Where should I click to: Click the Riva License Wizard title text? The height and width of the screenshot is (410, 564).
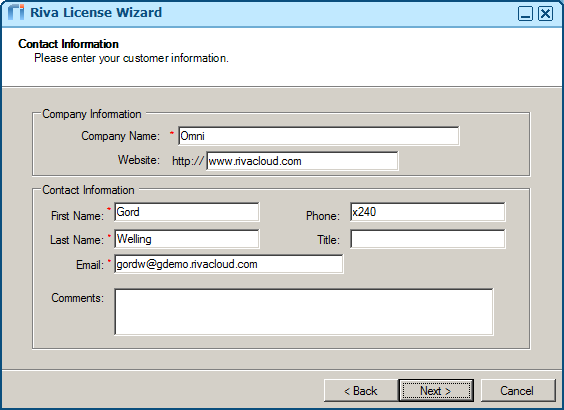click(x=96, y=13)
